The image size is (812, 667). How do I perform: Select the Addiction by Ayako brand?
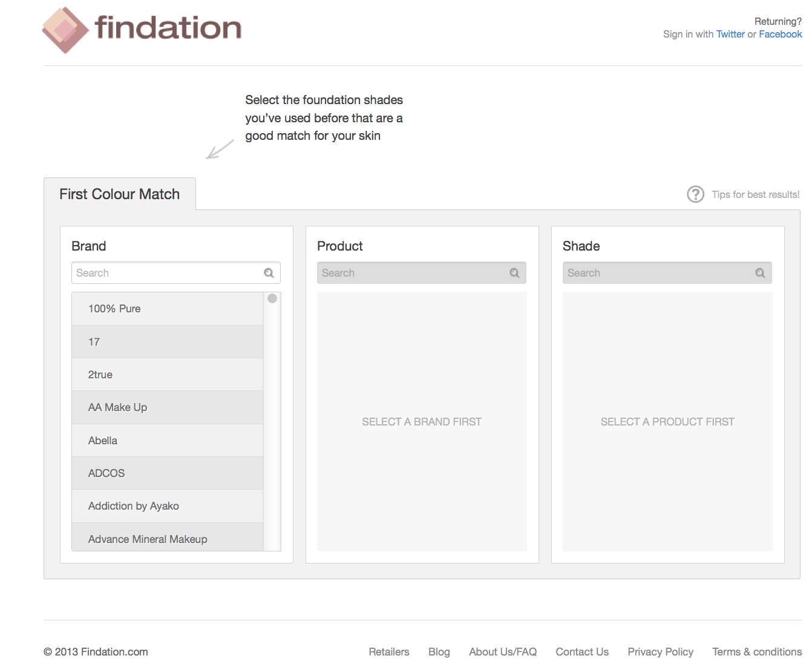click(168, 506)
